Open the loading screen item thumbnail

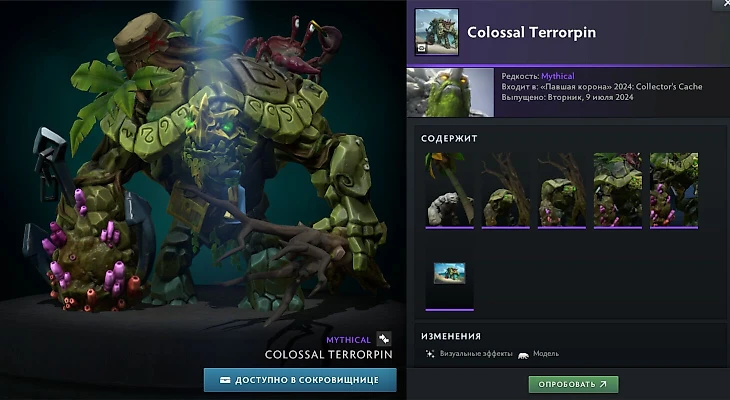tap(449, 273)
